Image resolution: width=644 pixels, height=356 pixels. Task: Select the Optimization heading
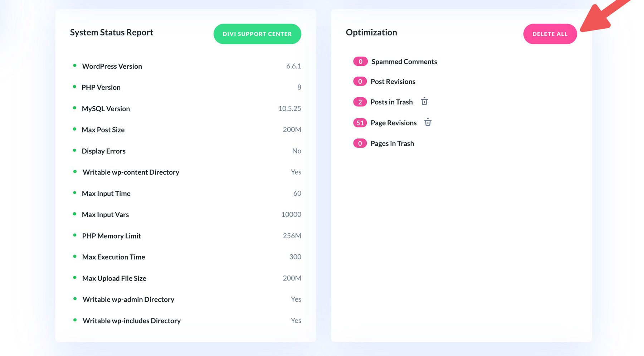[371, 32]
